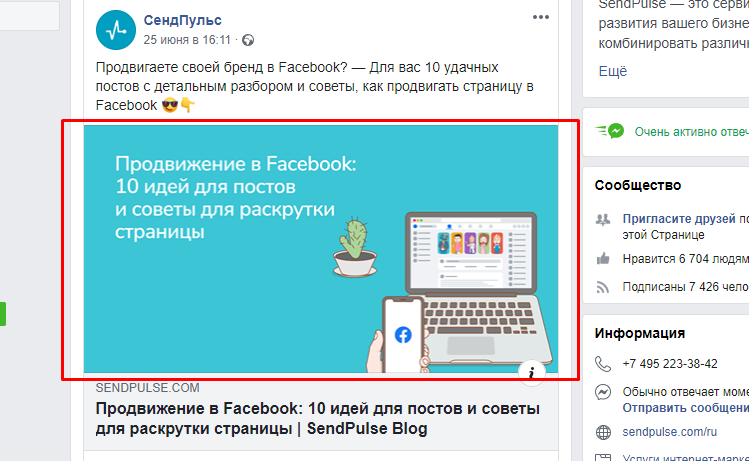Open the post's three-dot options menu

click(x=540, y=18)
